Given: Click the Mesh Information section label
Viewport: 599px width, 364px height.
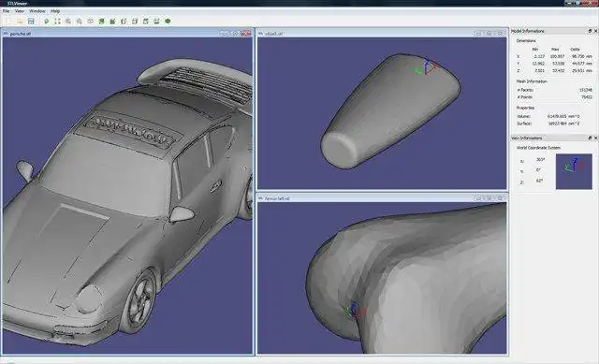Looking at the screenshot, I should [x=532, y=81].
